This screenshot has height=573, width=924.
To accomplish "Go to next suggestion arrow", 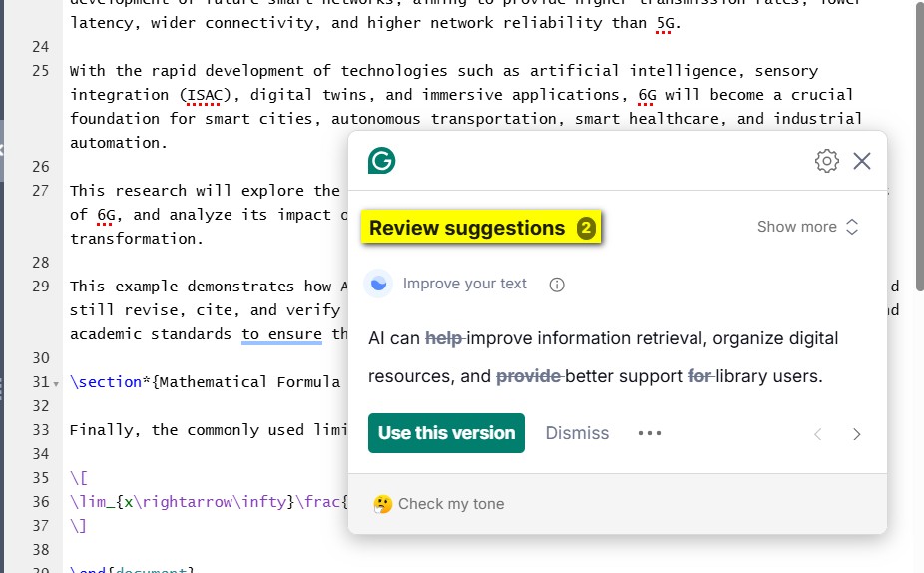I will click(x=857, y=434).
